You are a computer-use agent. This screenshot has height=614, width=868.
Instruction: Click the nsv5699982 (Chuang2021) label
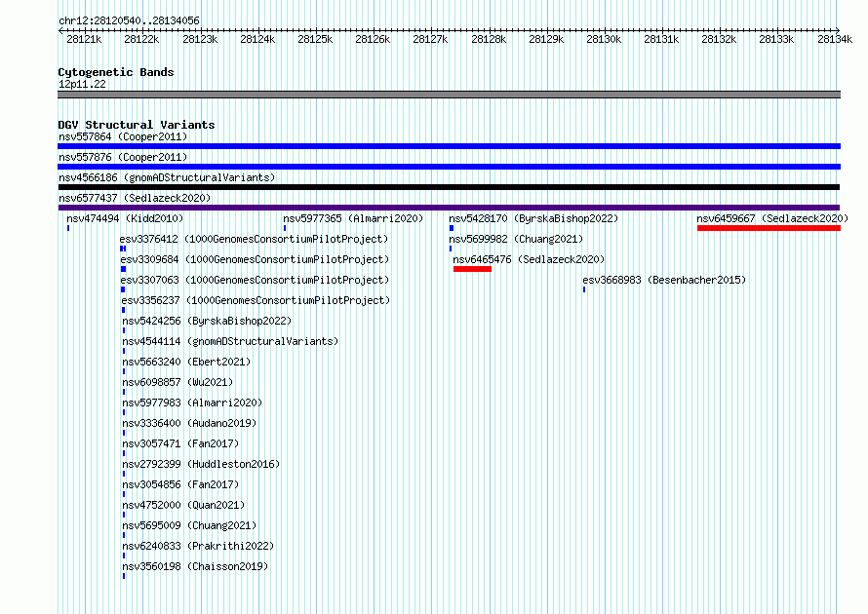click(516, 239)
